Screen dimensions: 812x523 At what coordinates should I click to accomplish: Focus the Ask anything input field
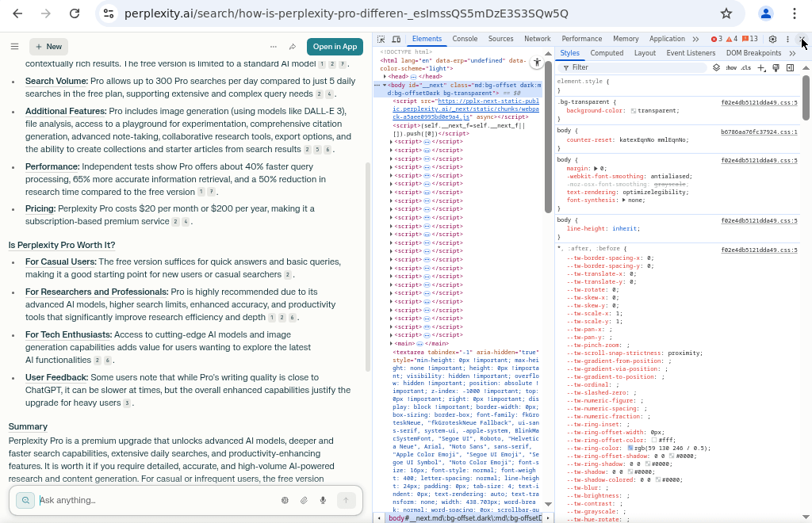155,500
